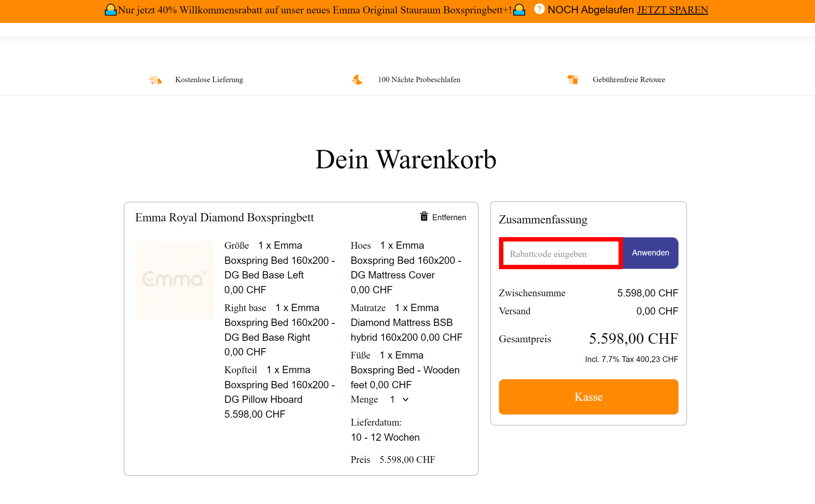Proceed to checkout via Kasse button
The width and height of the screenshot is (815, 504).
588,397
